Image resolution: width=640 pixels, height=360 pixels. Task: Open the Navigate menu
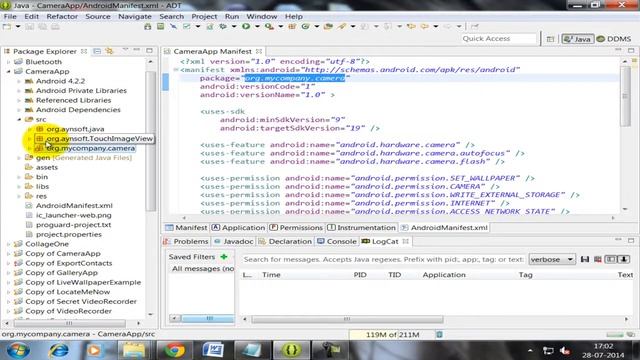tap(135, 16)
